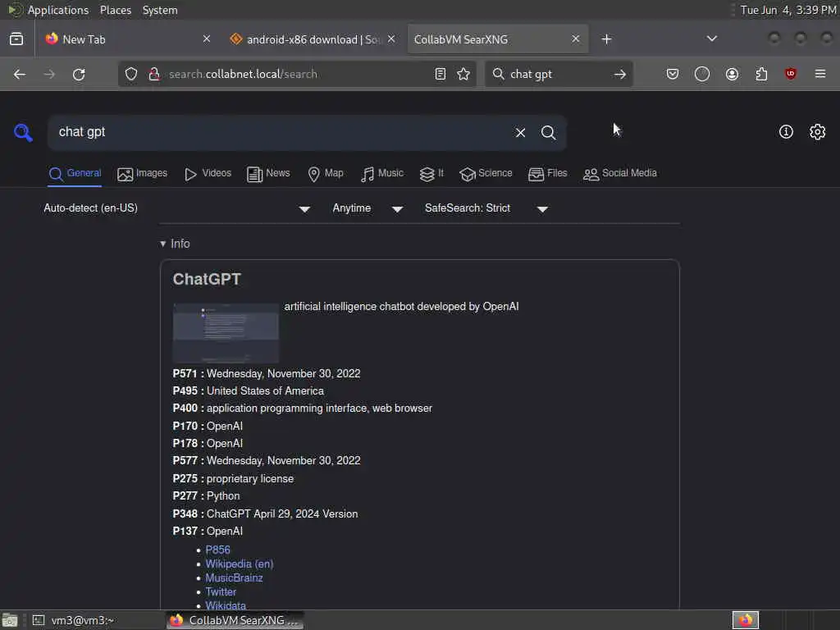Open the Places menu
Image resolution: width=840 pixels, height=630 pixels.
116,10
